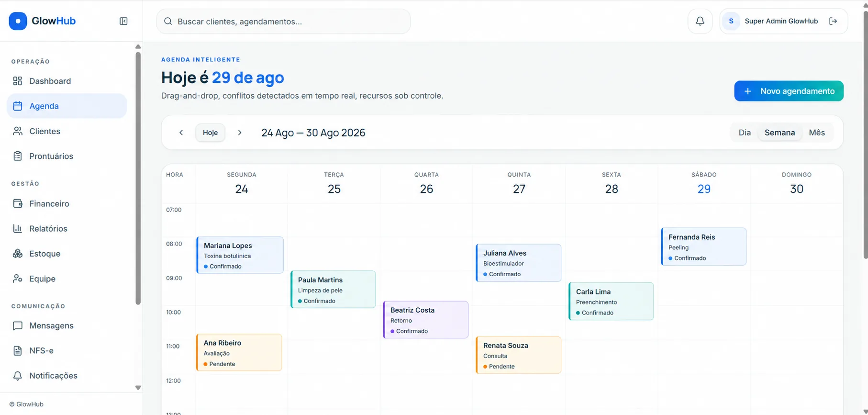Switch to Mês view
Screen dimensions: 868x415
click(817, 133)
